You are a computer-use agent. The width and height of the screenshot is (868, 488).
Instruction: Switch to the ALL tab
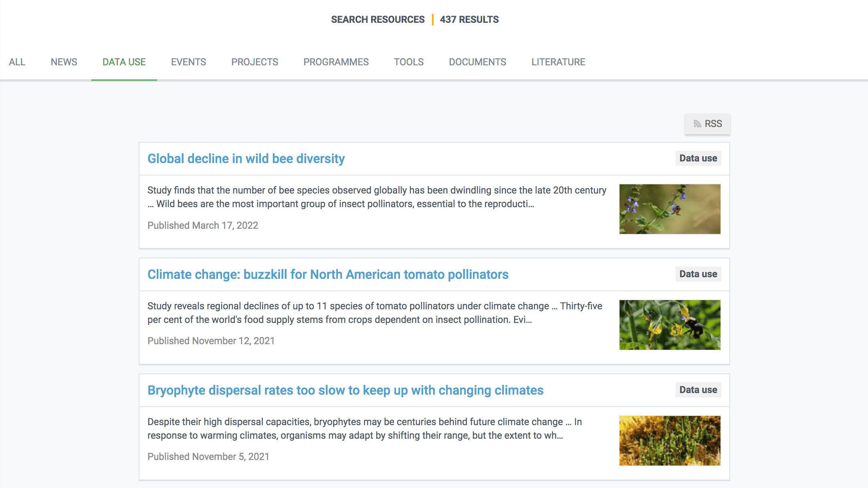17,62
